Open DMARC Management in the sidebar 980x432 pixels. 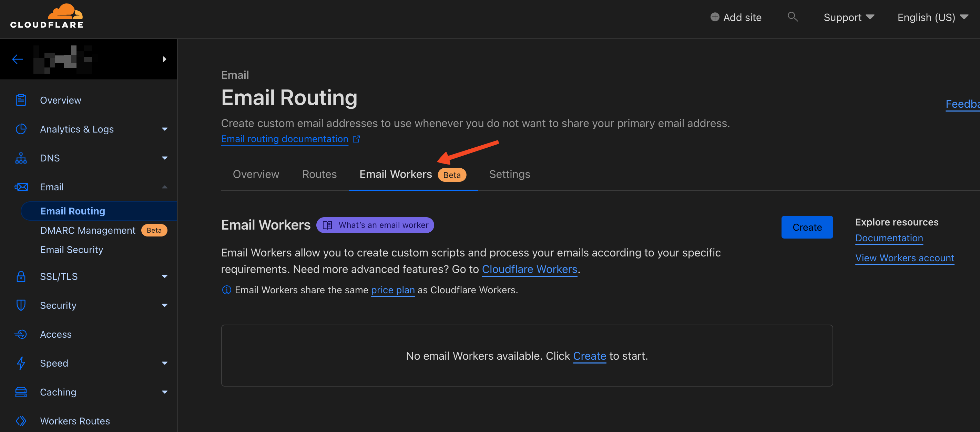(88, 230)
